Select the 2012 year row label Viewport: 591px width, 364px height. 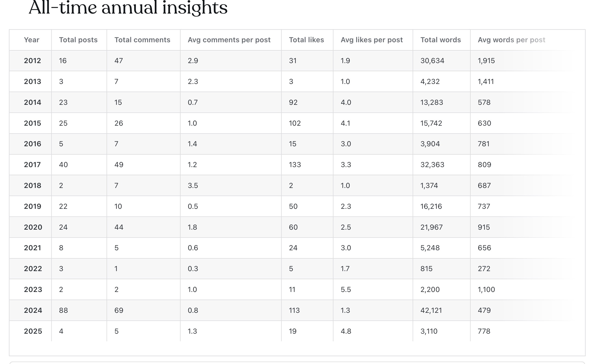point(32,61)
